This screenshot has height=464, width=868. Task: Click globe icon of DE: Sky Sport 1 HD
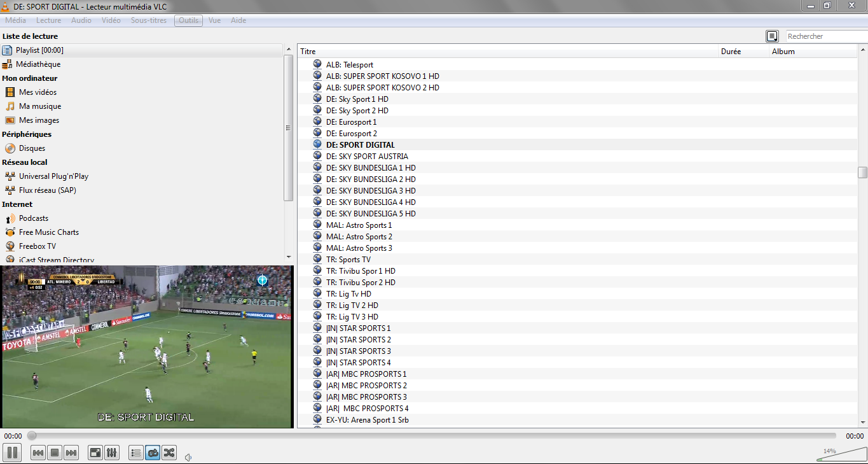(x=317, y=99)
